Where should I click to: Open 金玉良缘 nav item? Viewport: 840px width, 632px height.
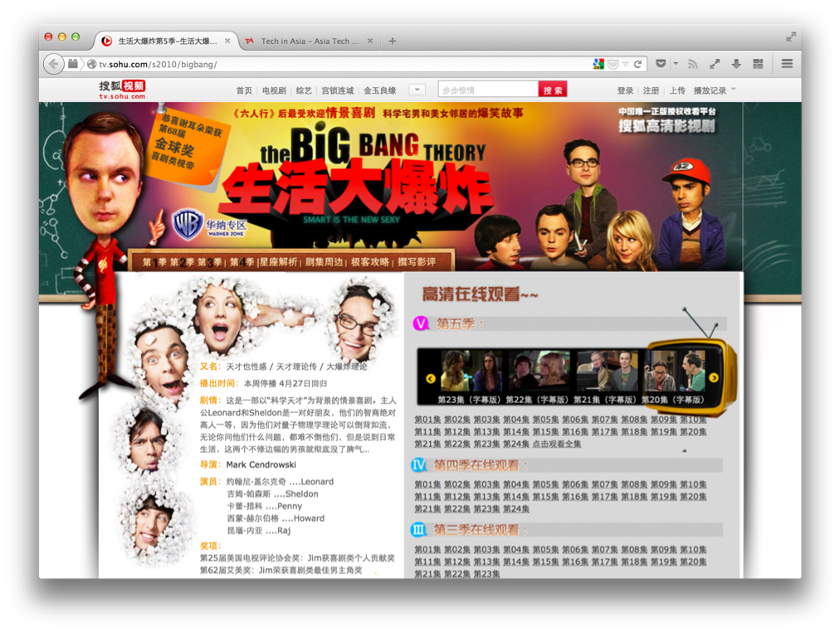(380, 90)
